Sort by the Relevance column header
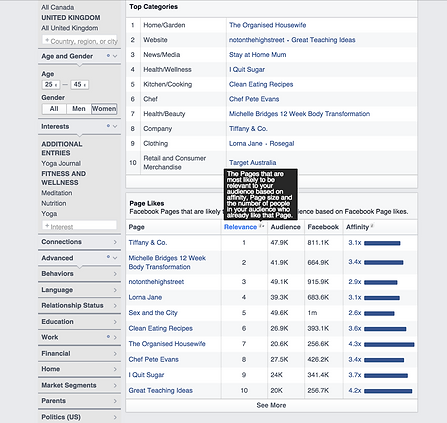 click(x=240, y=227)
